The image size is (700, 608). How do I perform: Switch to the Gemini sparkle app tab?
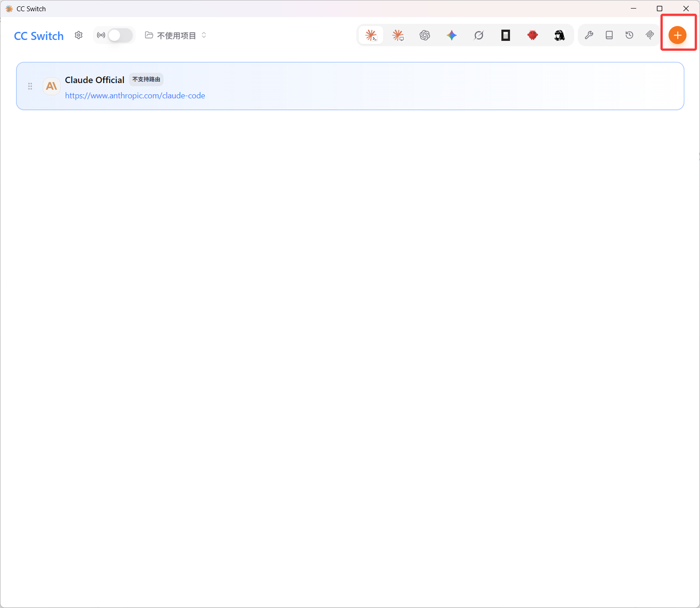(452, 35)
